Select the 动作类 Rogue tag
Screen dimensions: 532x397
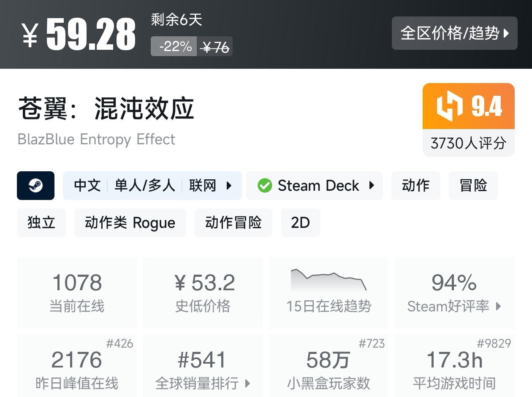pyautogui.click(x=130, y=222)
